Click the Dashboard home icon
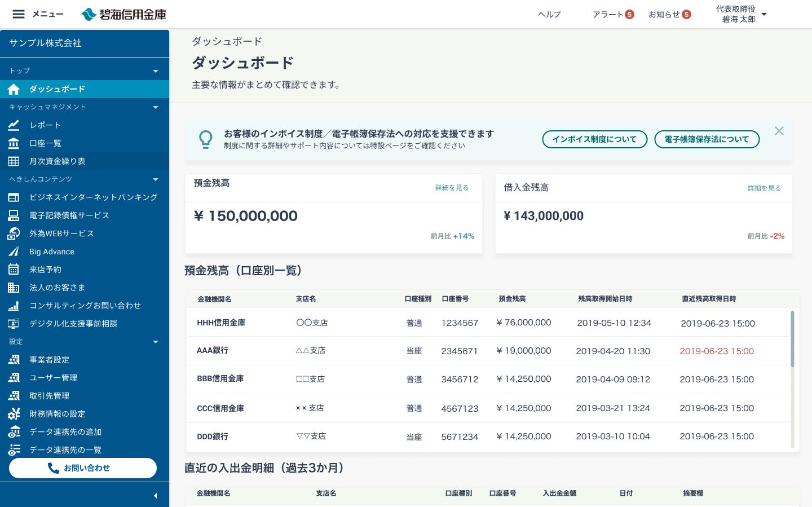 14,89
